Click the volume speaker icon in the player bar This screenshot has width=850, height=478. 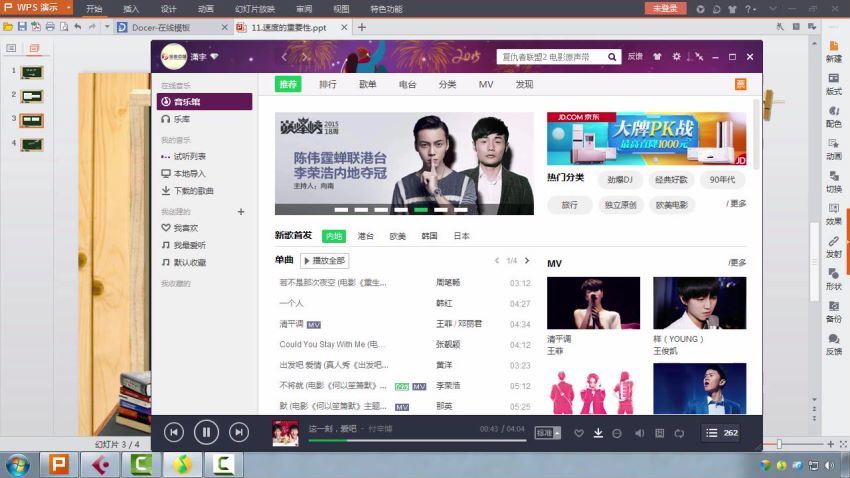(640, 433)
